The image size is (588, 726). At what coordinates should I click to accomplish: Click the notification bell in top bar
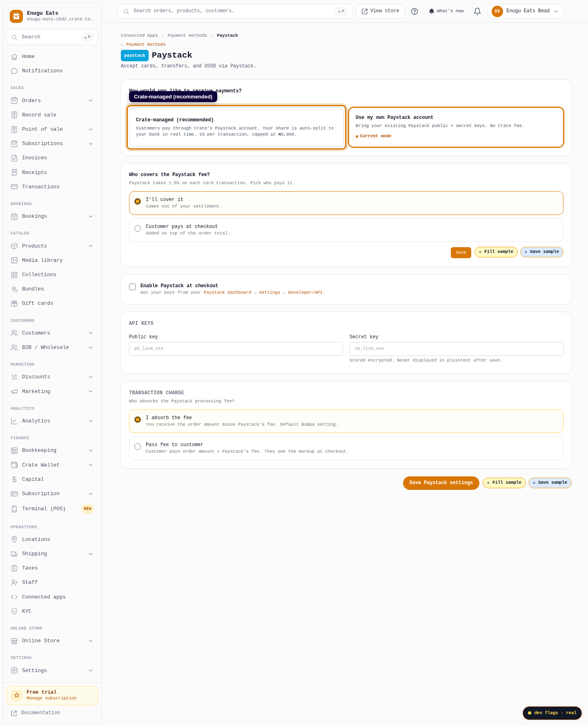click(477, 11)
